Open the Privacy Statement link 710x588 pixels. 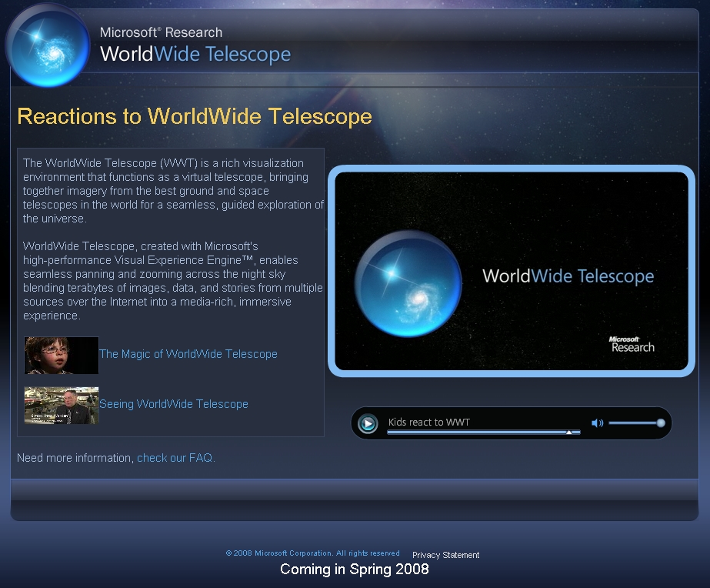pyautogui.click(x=445, y=555)
